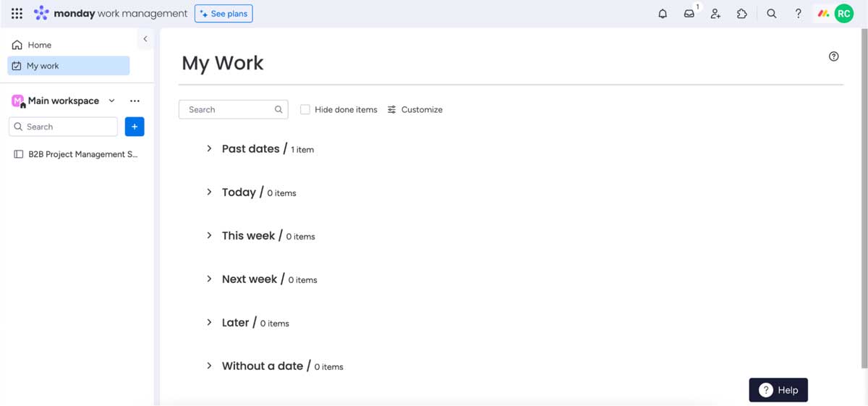Open the apps marketplace puzzle icon

click(741, 13)
